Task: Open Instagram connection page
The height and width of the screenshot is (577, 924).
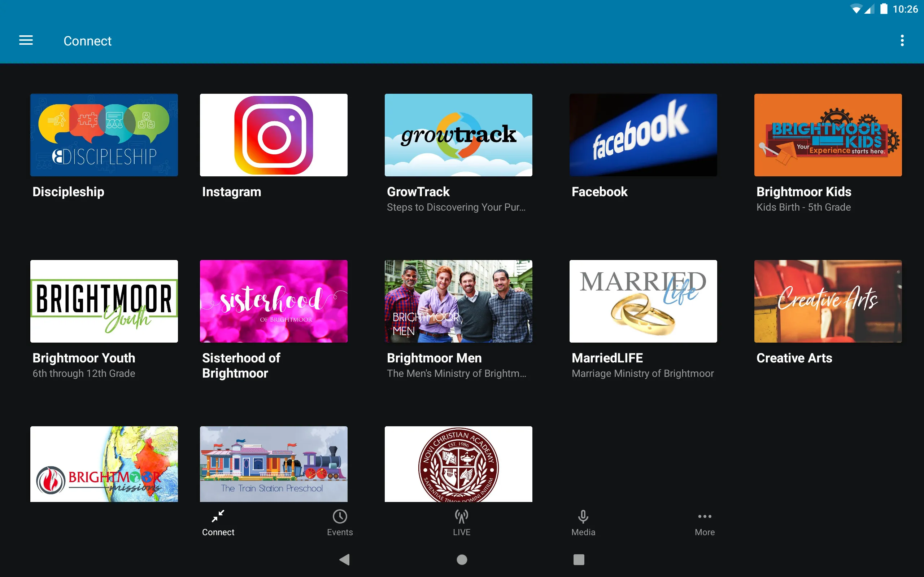Action: tap(273, 134)
